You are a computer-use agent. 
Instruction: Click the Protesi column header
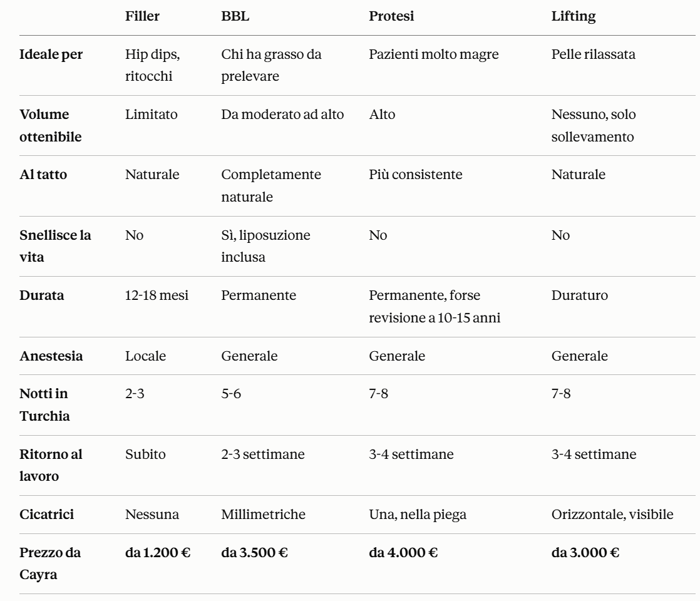pyautogui.click(x=391, y=16)
